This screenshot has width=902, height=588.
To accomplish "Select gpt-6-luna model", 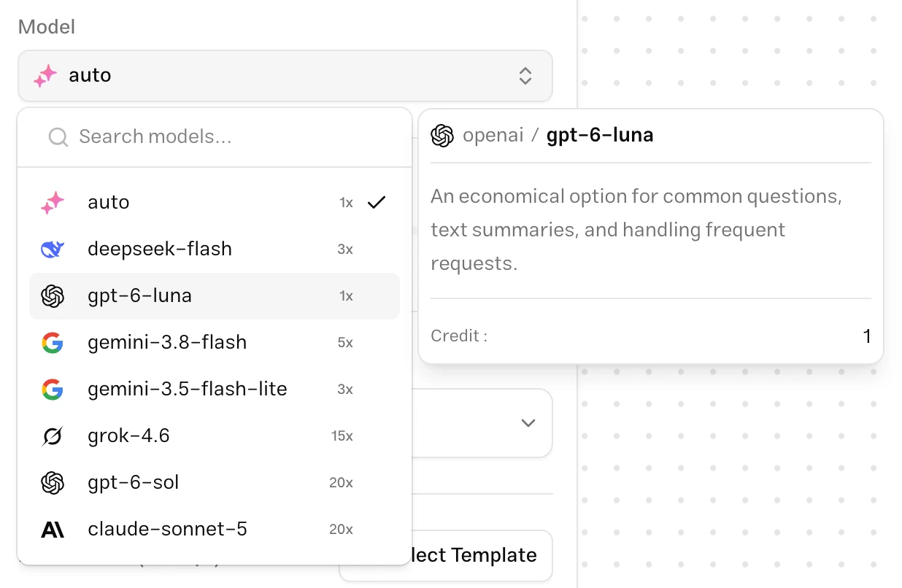I will tap(215, 295).
